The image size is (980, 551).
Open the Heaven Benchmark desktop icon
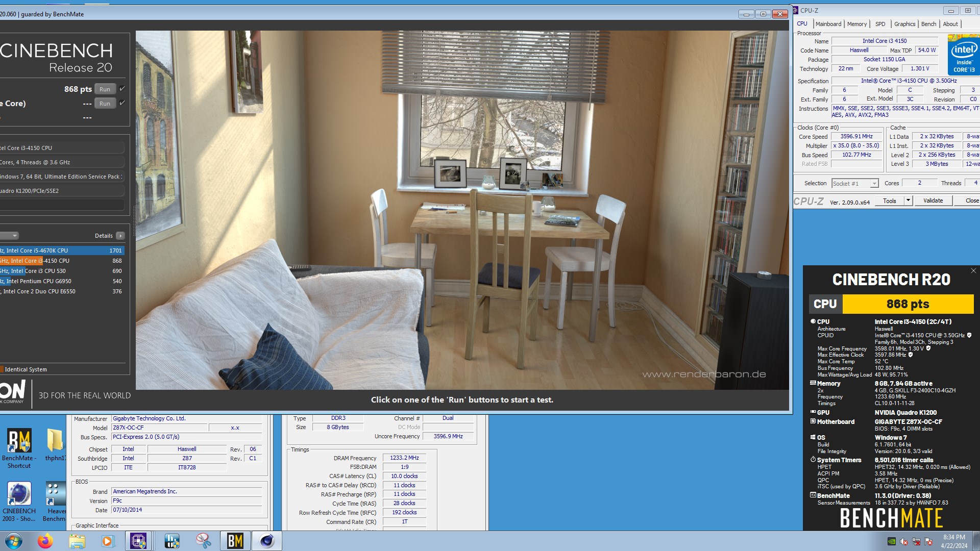(x=54, y=502)
